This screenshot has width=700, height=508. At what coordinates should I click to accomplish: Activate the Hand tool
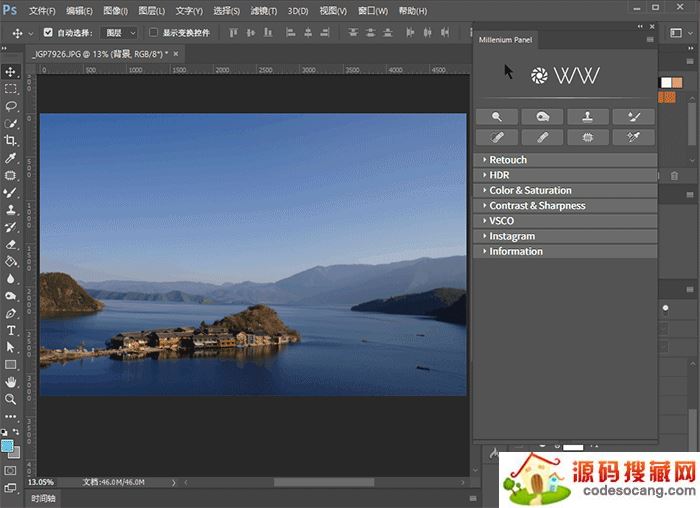coord(11,382)
